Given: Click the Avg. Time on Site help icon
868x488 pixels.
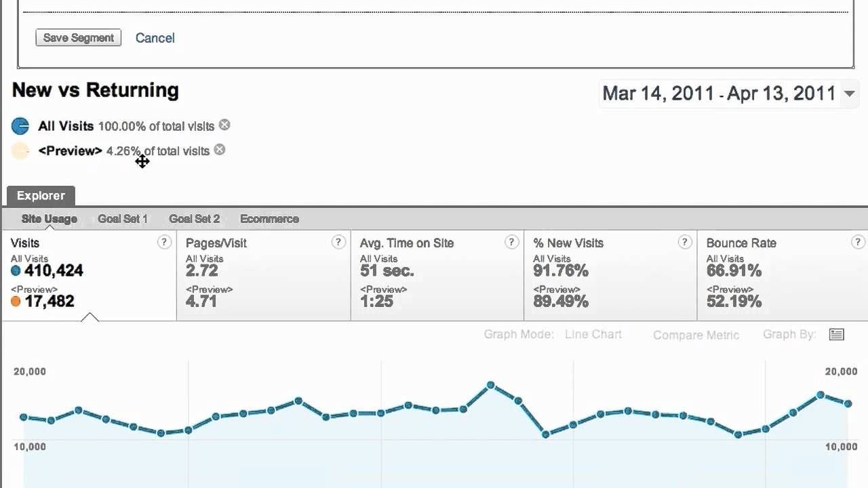Looking at the screenshot, I should pos(512,243).
